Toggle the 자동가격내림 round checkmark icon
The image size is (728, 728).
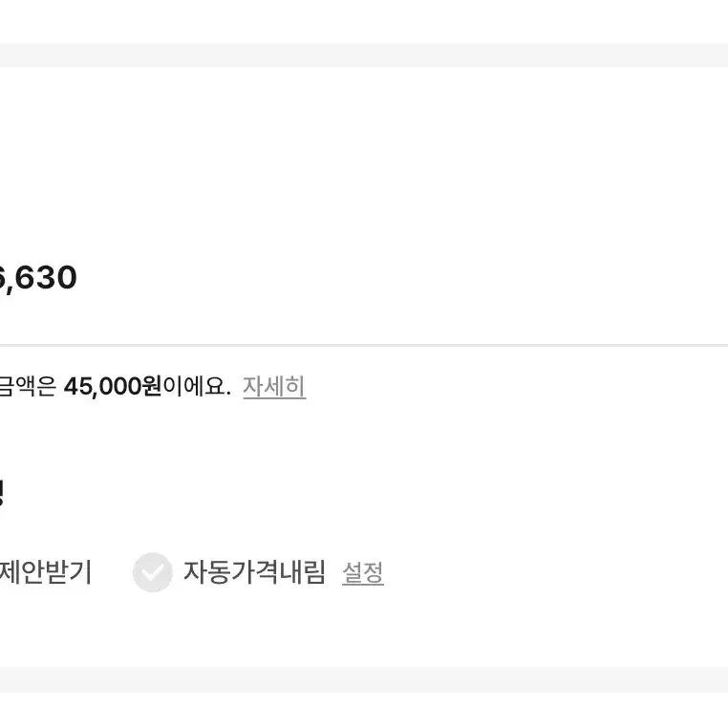(x=152, y=572)
